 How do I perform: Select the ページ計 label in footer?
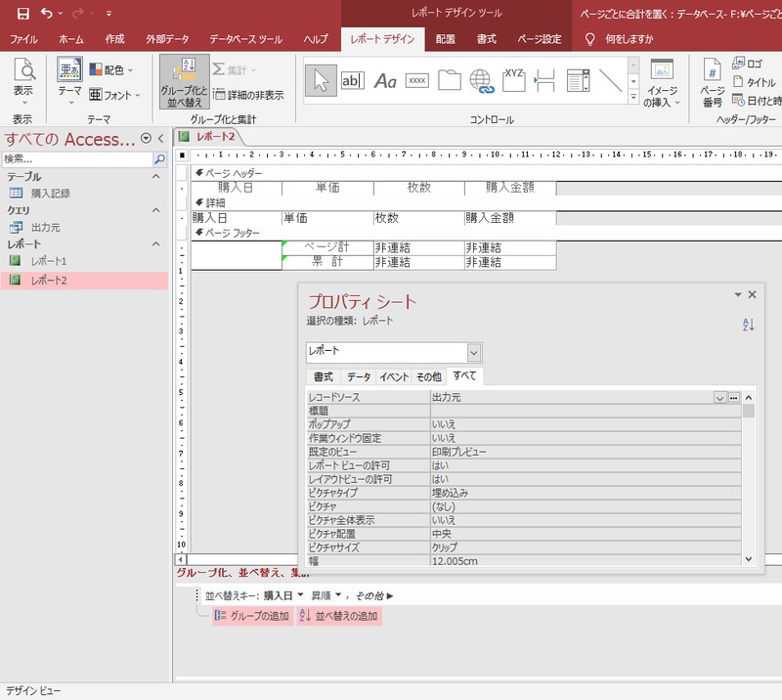click(x=327, y=247)
